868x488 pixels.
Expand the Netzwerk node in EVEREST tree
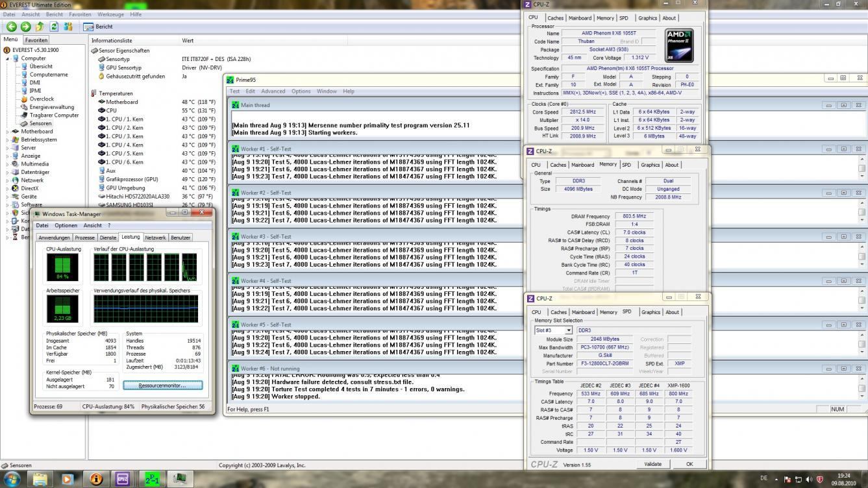[8, 180]
